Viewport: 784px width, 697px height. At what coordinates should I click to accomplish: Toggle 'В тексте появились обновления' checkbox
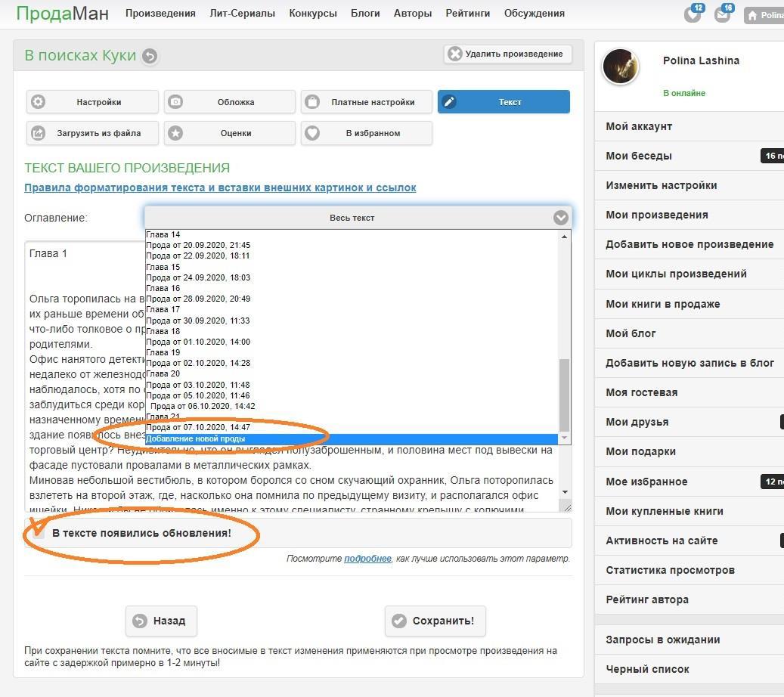[x=36, y=532]
